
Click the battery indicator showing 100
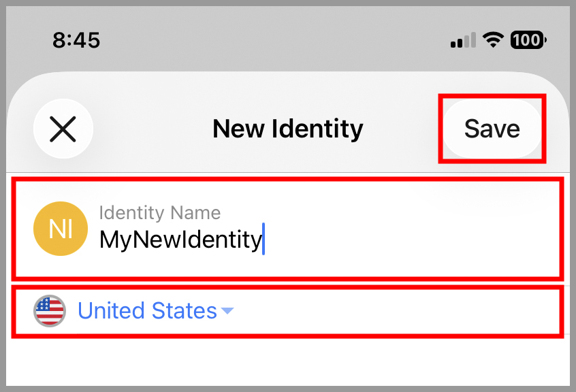[x=526, y=40]
